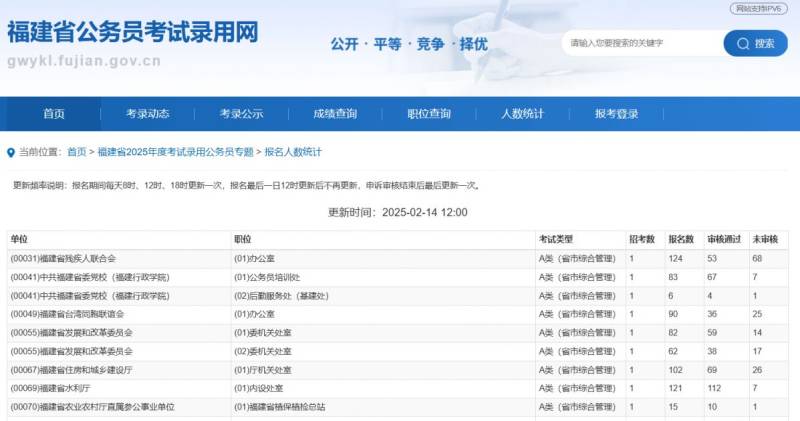Click the 公开·平等·竞争·择优 slogan
The image size is (800, 421).
[x=409, y=44]
